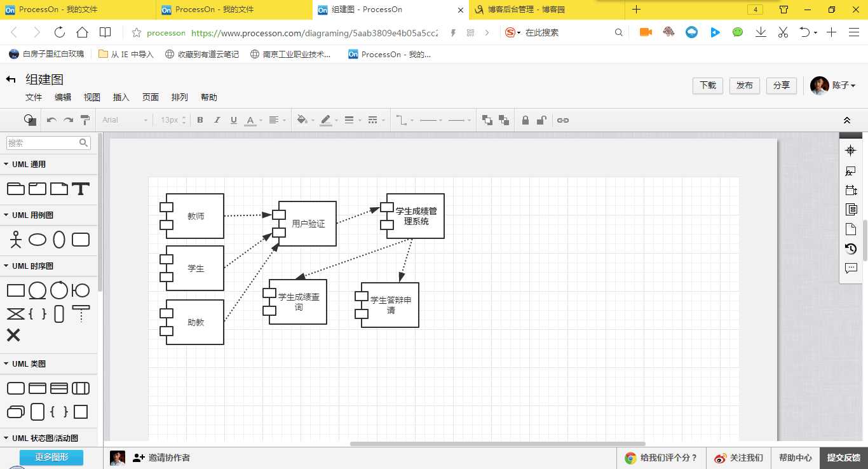
Task: Insert a link with chain icon
Action: point(563,120)
